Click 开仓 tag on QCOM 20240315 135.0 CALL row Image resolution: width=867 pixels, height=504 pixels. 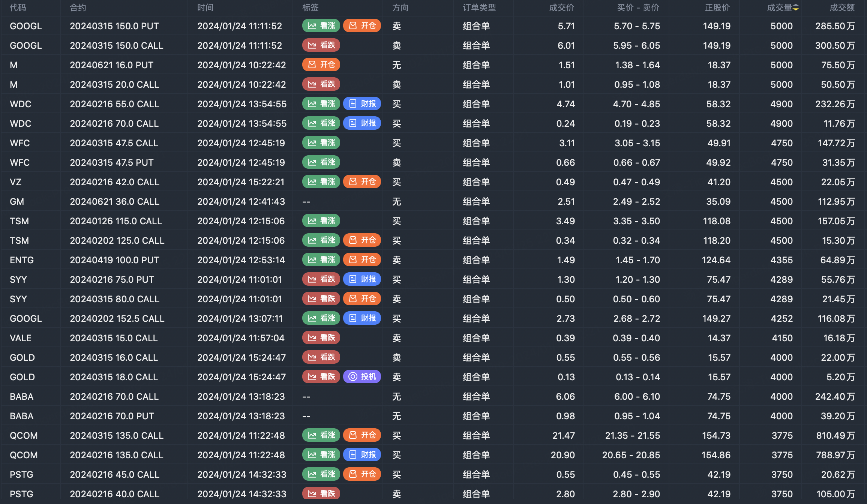point(362,435)
